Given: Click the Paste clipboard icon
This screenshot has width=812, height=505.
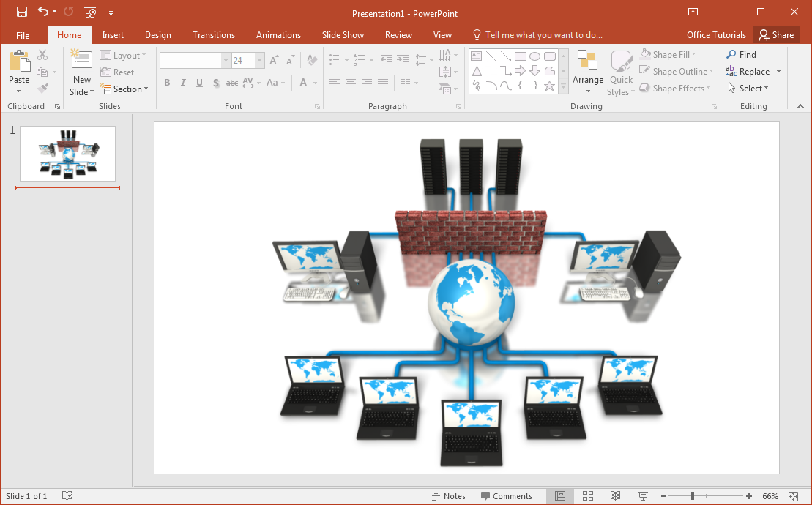Looking at the screenshot, I should tap(19, 61).
